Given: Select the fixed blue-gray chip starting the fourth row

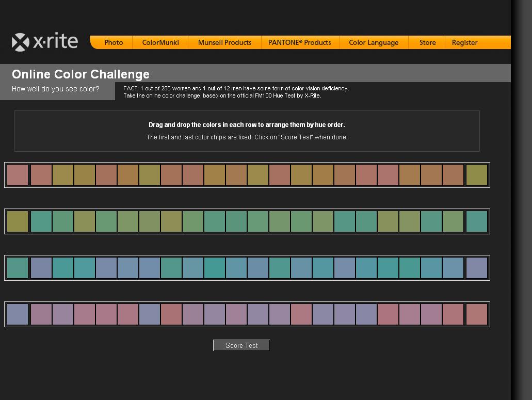Looking at the screenshot, I should click(18, 314).
